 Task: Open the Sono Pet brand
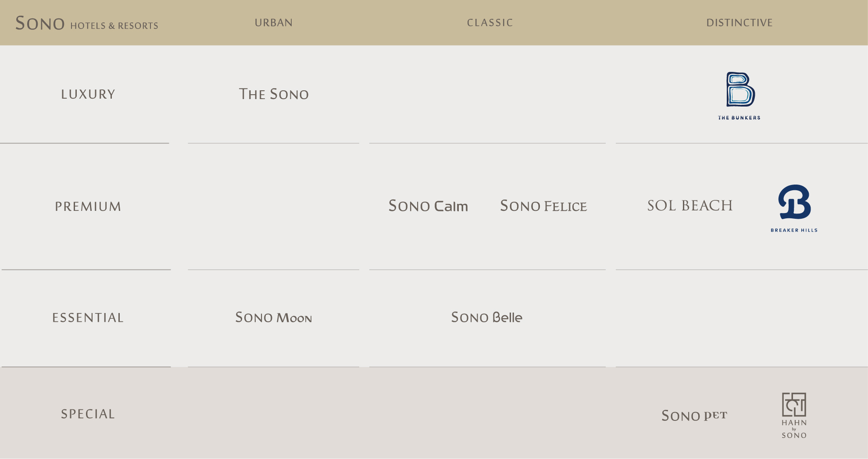pos(694,416)
